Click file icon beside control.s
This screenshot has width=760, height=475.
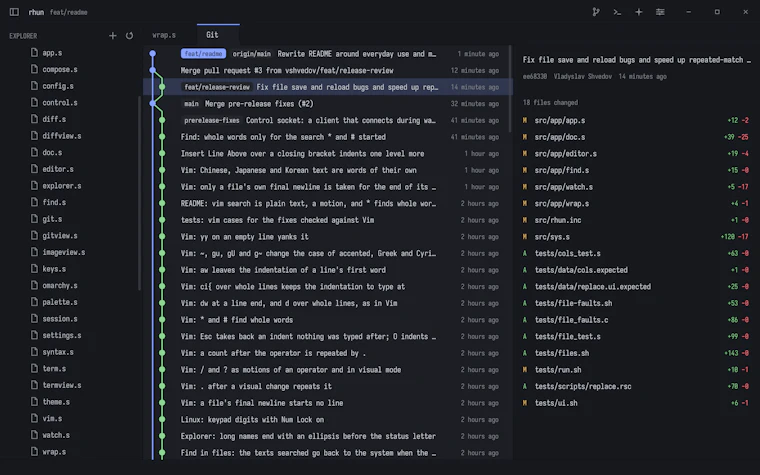[34, 102]
